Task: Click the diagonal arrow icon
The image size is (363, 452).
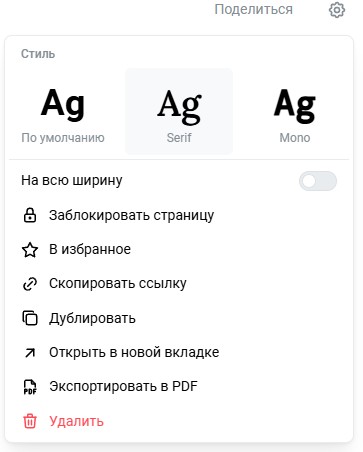Action: (x=30, y=352)
